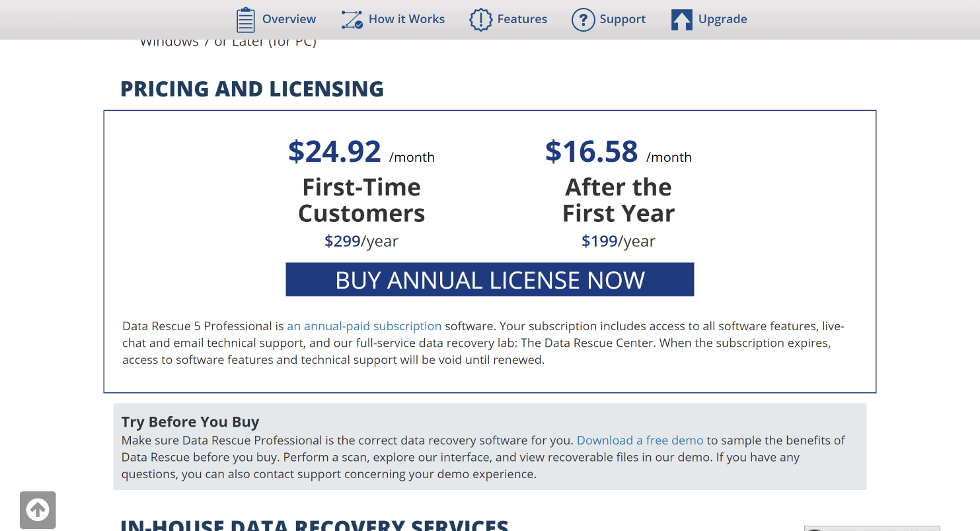Click the $16.58 monthly price
Screen dimensions: 980x531
tap(591, 151)
